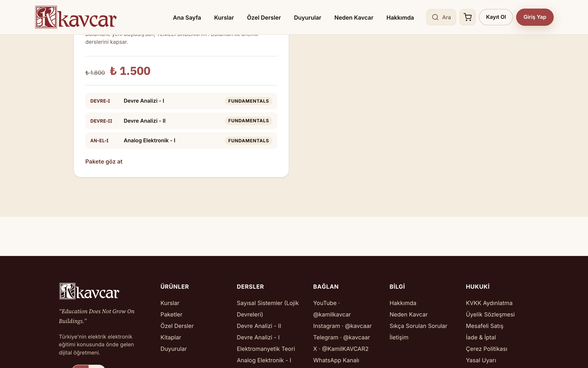Screen dimensions: 588x368
Task: Click the Ara search field
Action: (441, 17)
